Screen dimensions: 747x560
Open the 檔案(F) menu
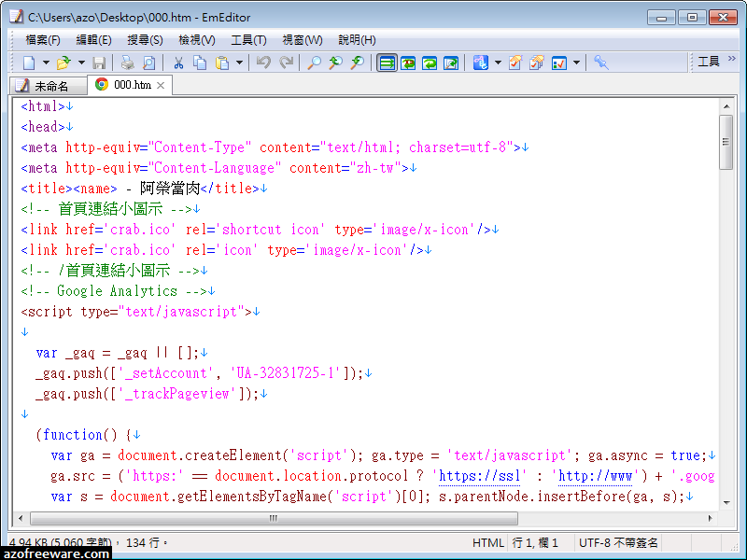click(x=43, y=40)
